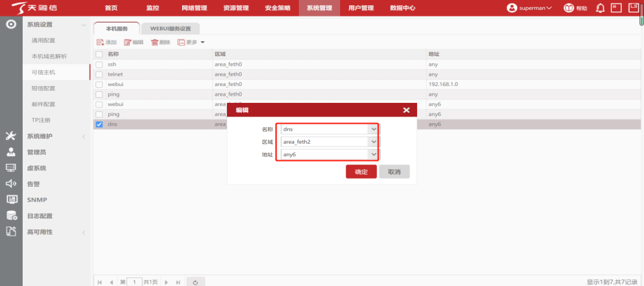This screenshot has width=644, height=286.
Task: Click the 天融信 logo
Action: [34, 8]
